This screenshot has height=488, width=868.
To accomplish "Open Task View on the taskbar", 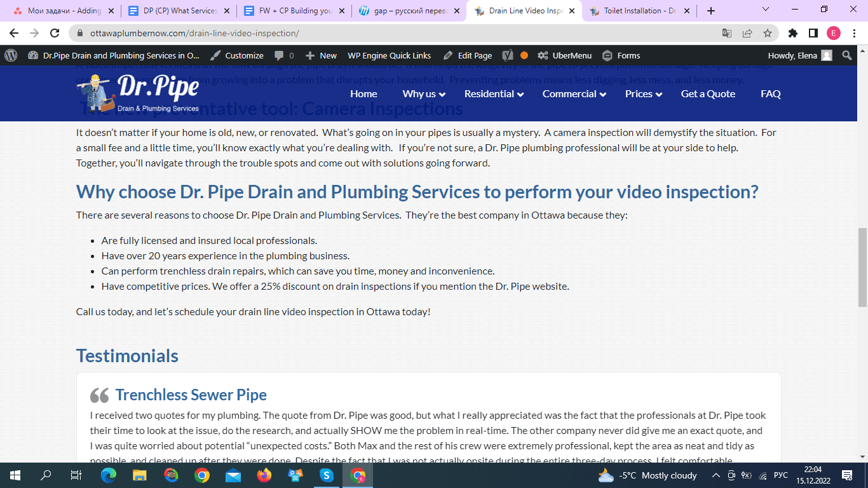I will tap(76, 475).
